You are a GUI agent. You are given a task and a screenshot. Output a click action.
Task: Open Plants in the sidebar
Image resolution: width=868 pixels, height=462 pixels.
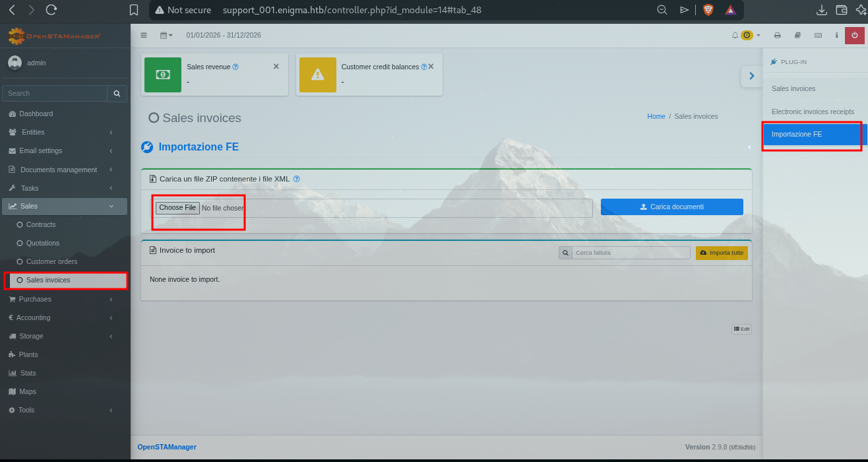pos(65,354)
